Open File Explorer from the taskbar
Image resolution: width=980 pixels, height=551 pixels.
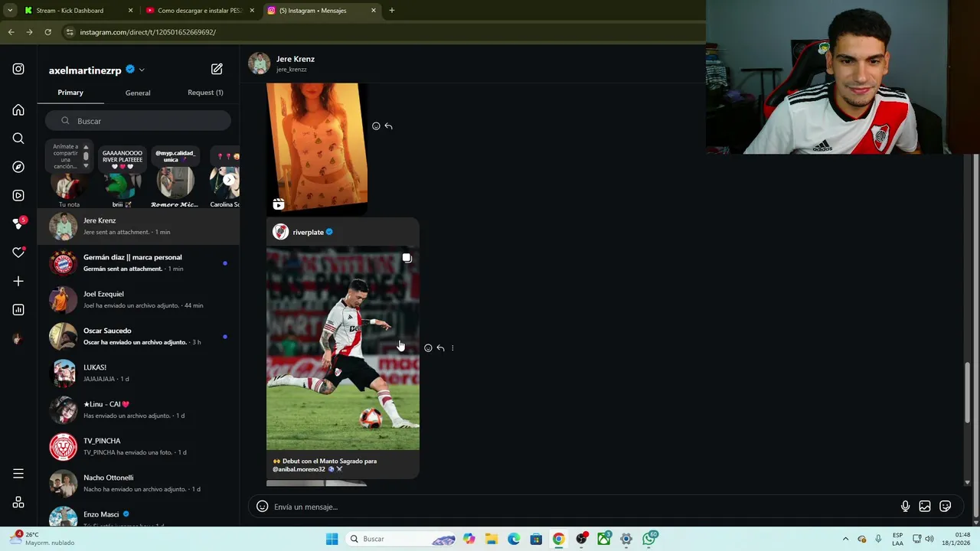[491, 539]
